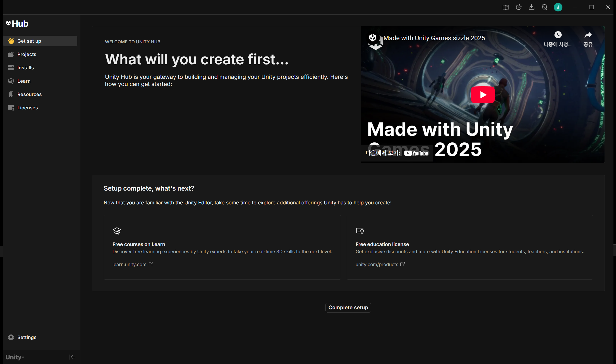The height and width of the screenshot is (364, 616).
Task: Open Resources from the sidebar
Action: 29,94
